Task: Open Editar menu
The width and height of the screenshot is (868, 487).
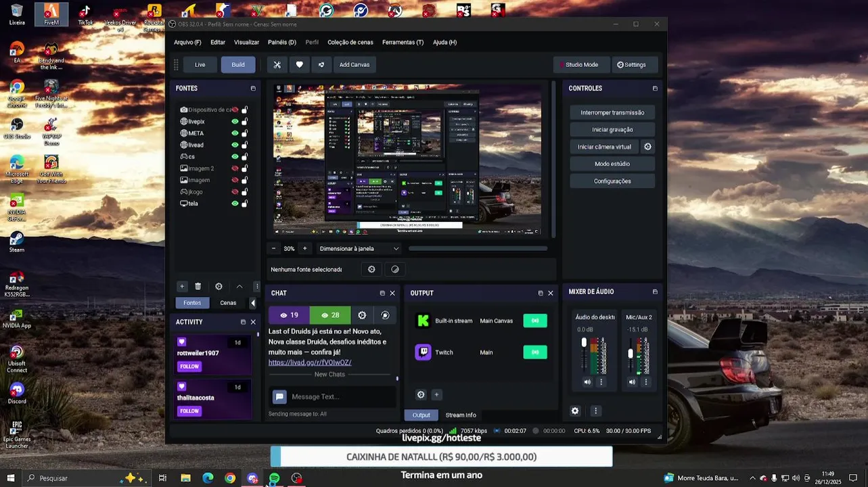Action: [218, 42]
